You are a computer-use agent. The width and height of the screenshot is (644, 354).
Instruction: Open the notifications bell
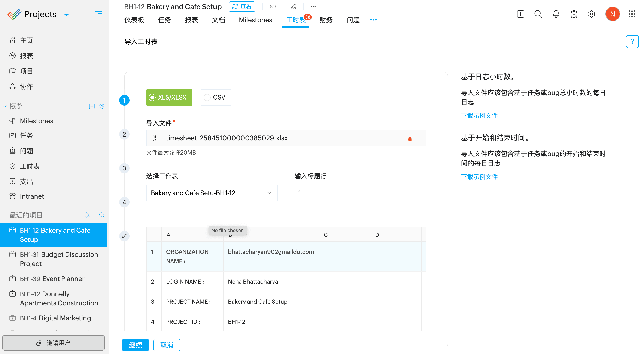pos(556,14)
